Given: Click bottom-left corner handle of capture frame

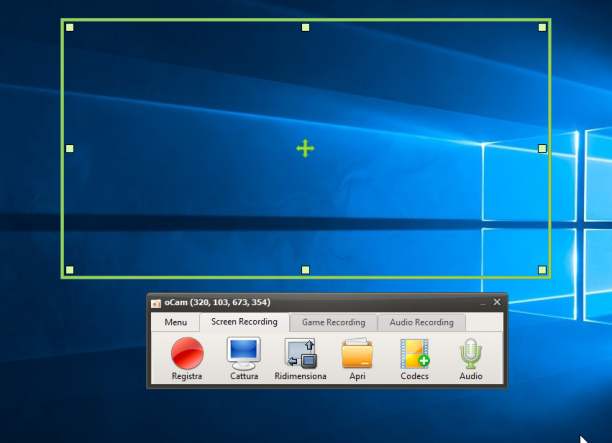Looking at the screenshot, I should pos(69,270).
